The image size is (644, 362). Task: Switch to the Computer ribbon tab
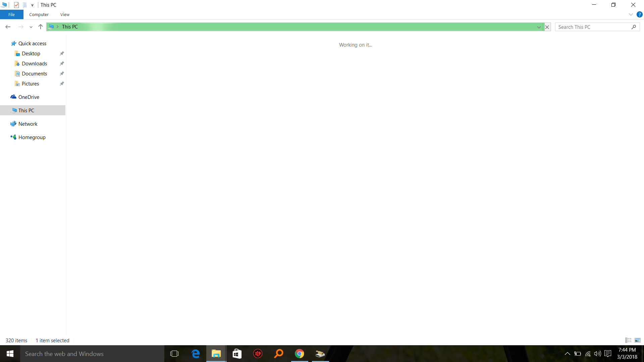tap(39, 14)
